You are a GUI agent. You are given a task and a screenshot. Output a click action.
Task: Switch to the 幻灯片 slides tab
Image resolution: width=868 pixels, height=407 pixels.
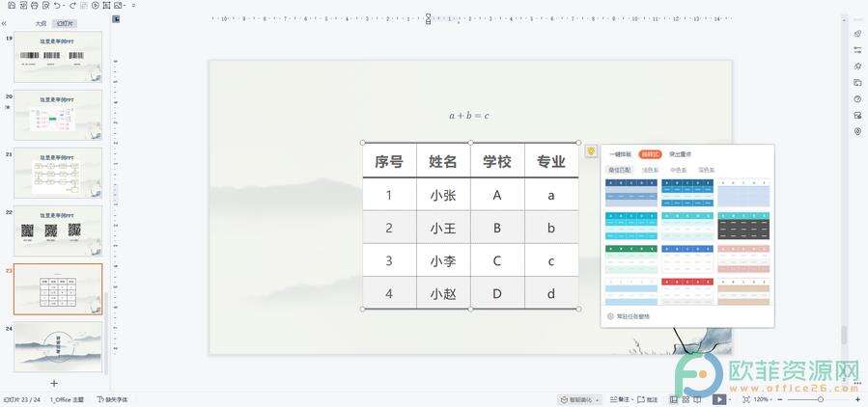click(x=64, y=24)
